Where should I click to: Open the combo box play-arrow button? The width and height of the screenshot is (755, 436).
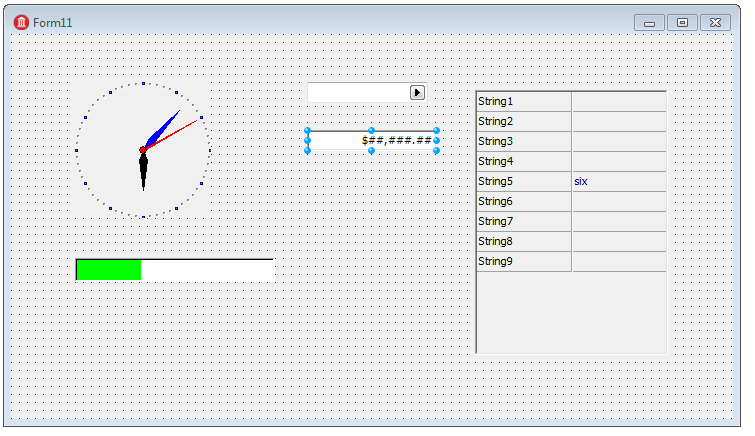(x=417, y=92)
